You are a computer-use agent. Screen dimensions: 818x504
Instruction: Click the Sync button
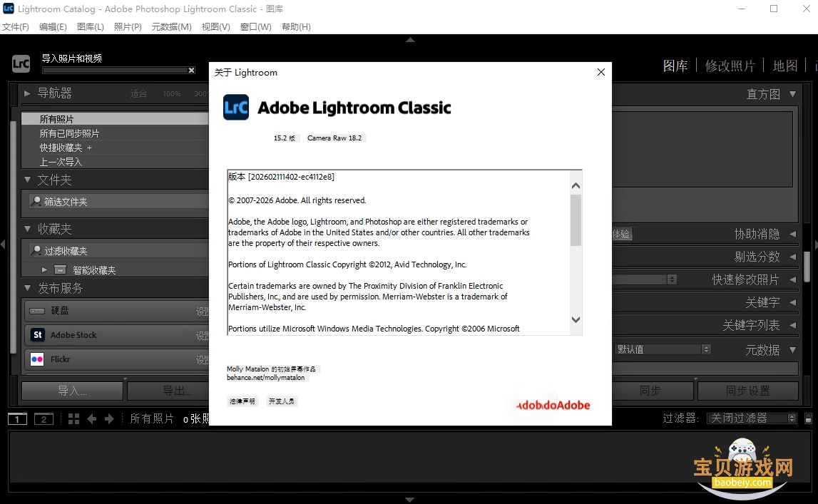pyautogui.click(x=653, y=391)
